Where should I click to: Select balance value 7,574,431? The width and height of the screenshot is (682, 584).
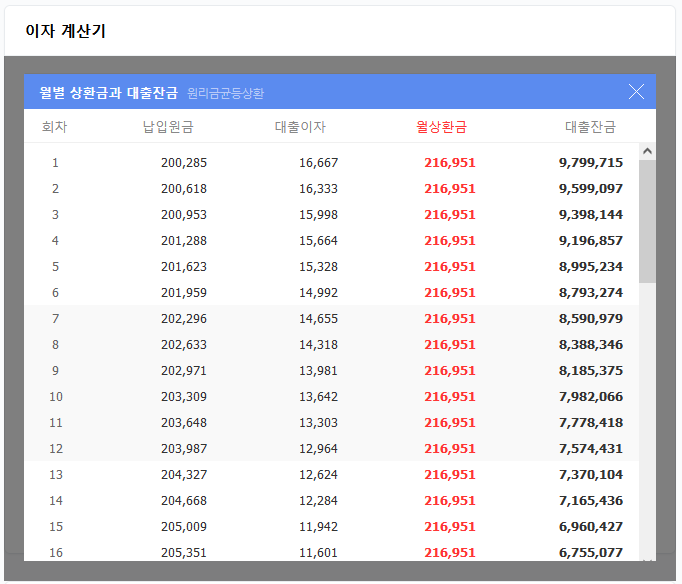click(x=591, y=449)
